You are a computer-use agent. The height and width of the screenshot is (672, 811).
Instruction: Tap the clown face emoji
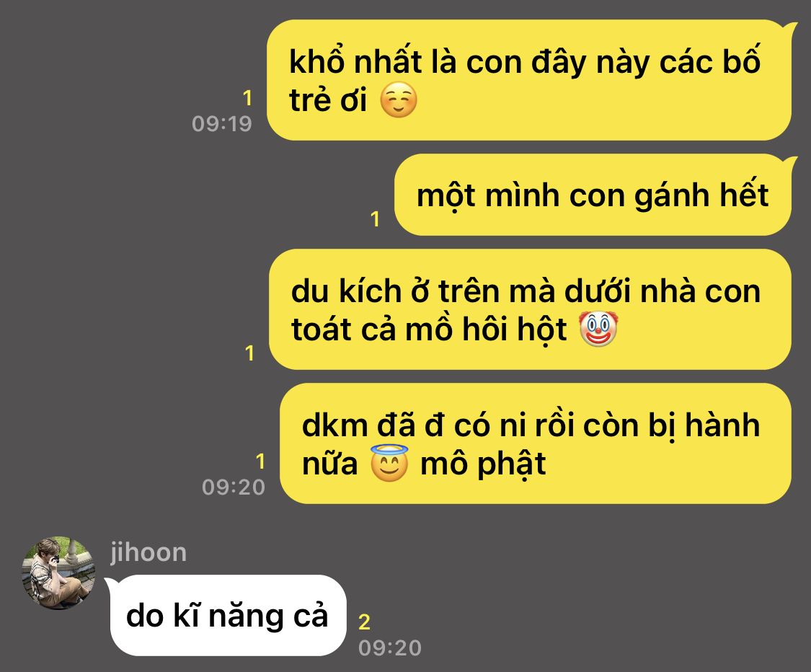(598, 329)
